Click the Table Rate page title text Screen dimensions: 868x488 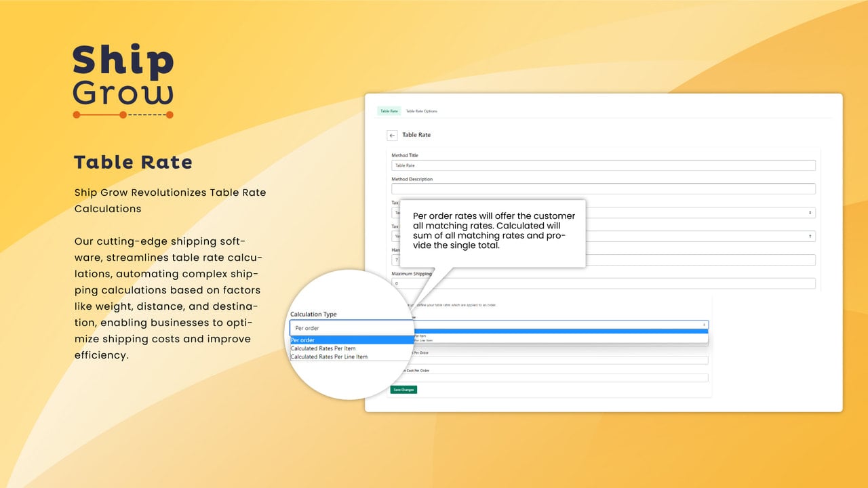pos(416,135)
